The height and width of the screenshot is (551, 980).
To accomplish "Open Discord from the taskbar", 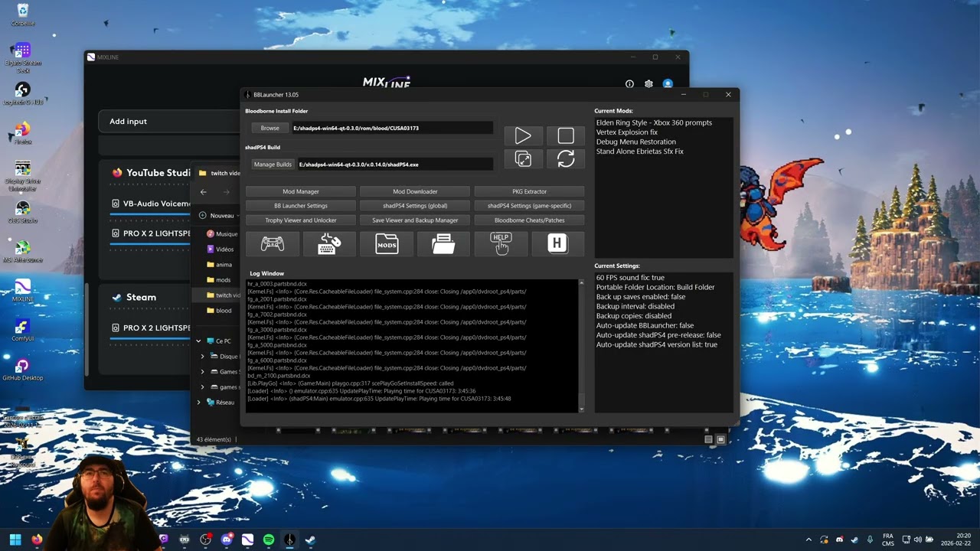I will (x=227, y=540).
